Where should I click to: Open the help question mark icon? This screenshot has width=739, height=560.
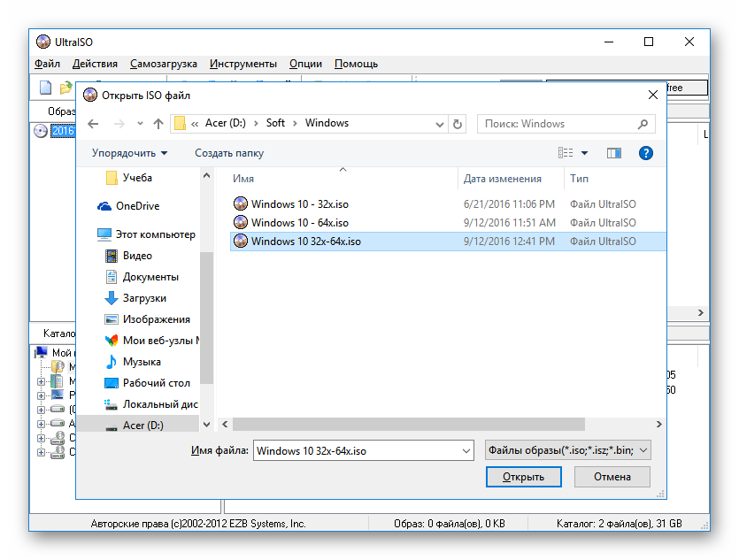[x=646, y=153]
